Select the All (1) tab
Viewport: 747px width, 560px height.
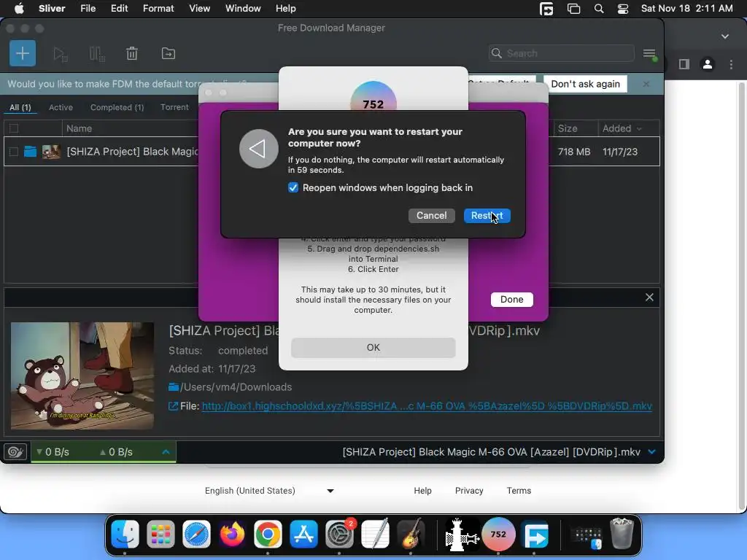20,108
